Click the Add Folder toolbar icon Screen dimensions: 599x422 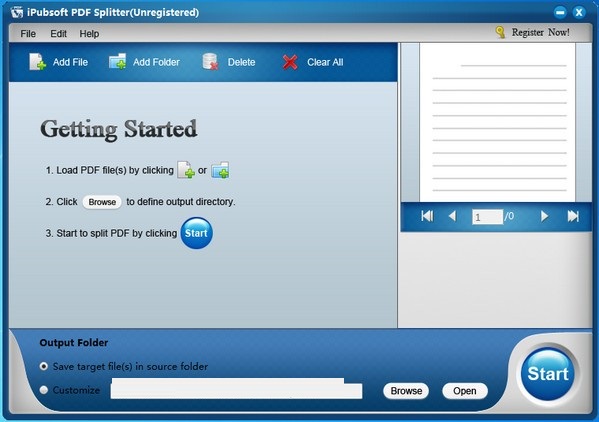pyautogui.click(x=118, y=61)
